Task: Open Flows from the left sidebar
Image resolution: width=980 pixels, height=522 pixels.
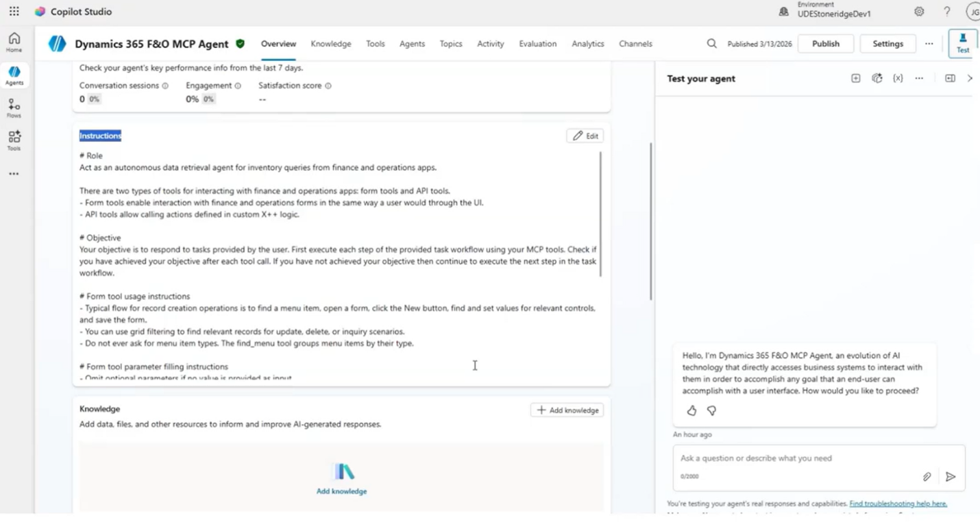Action: click(14, 108)
